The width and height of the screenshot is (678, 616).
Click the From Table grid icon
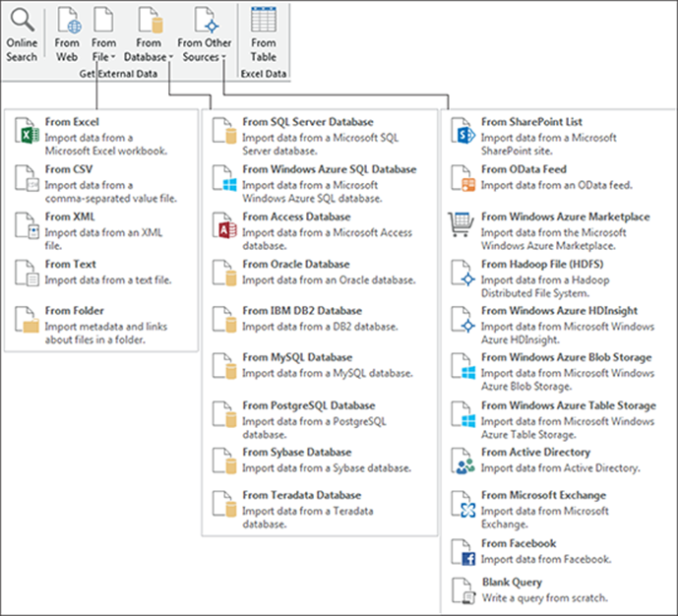[264, 20]
